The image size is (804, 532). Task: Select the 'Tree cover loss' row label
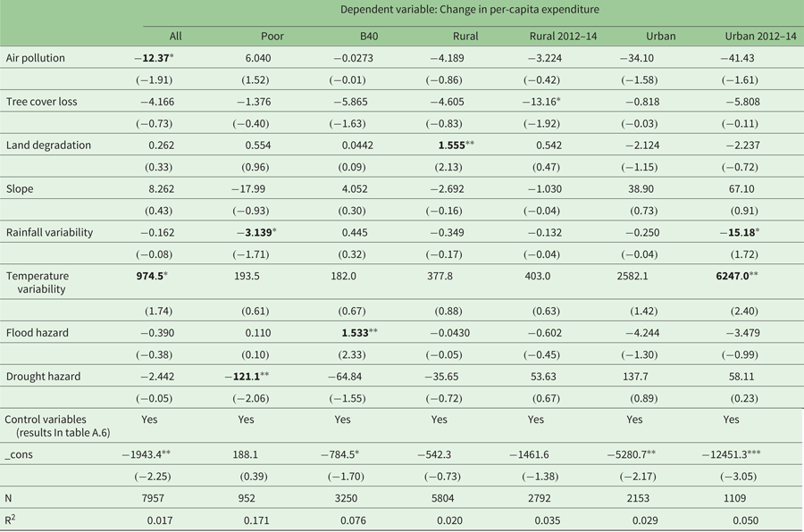pos(42,101)
